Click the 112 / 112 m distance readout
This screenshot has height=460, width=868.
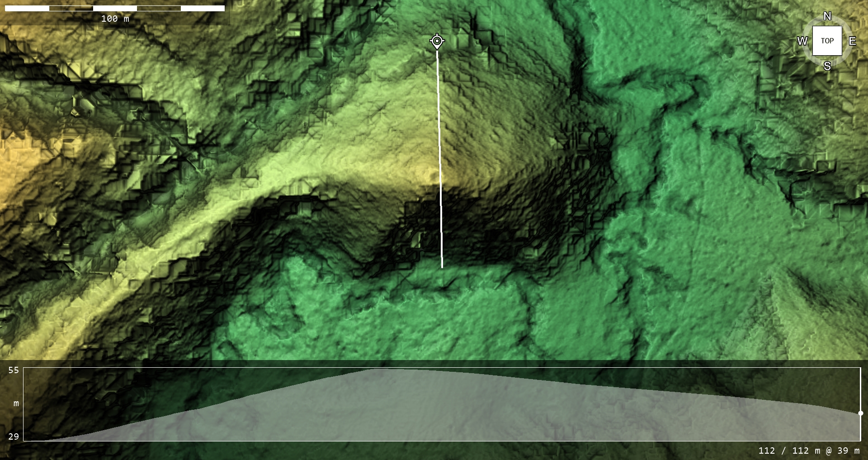pyautogui.click(x=788, y=451)
